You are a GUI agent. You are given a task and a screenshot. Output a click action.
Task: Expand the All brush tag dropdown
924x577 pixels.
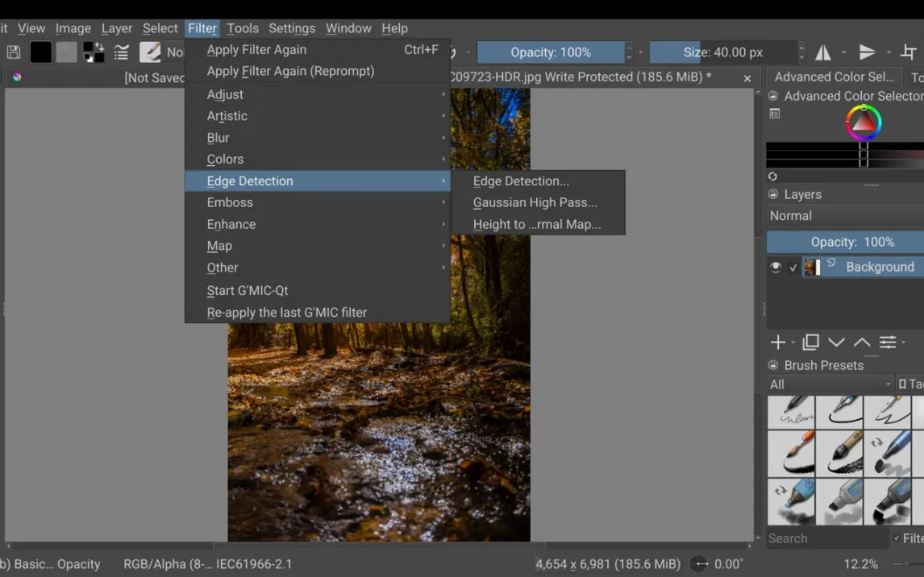830,384
